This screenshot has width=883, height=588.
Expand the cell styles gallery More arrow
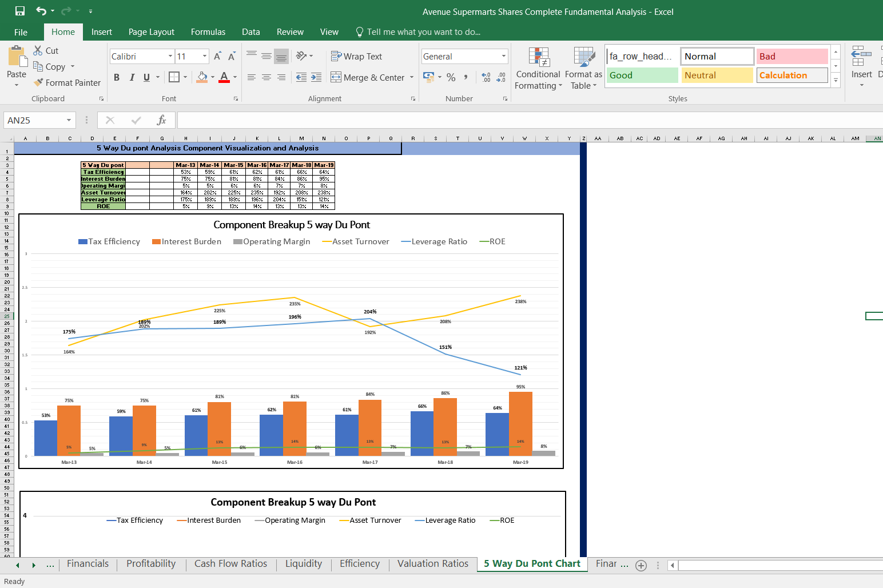[x=836, y=81]
